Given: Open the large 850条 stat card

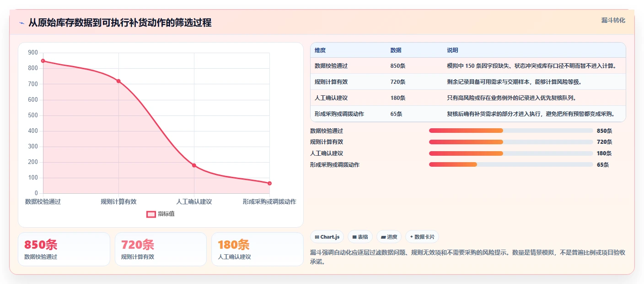Looking at the screenshot, I should (64, 249).
